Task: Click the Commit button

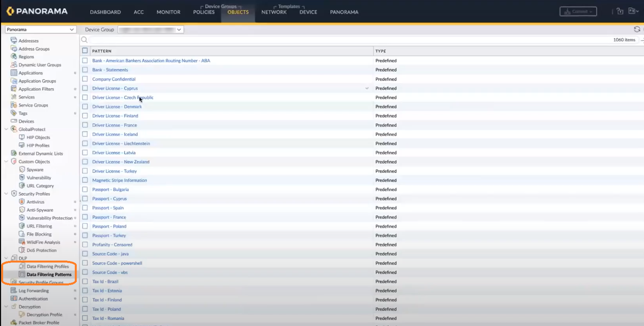Action: [578, 12]
